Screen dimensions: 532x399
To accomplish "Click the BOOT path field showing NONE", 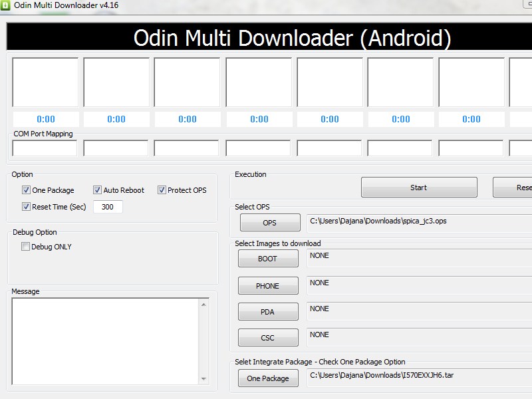I will point(420,258).
